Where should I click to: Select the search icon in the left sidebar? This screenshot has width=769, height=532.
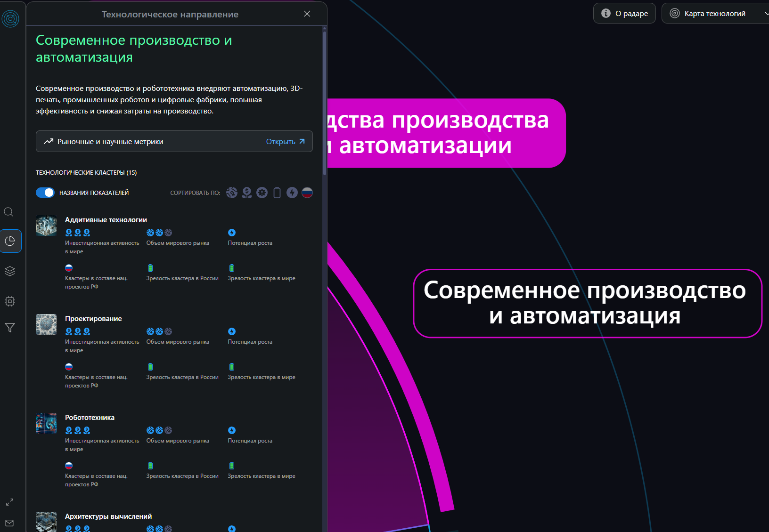point(9,212)
